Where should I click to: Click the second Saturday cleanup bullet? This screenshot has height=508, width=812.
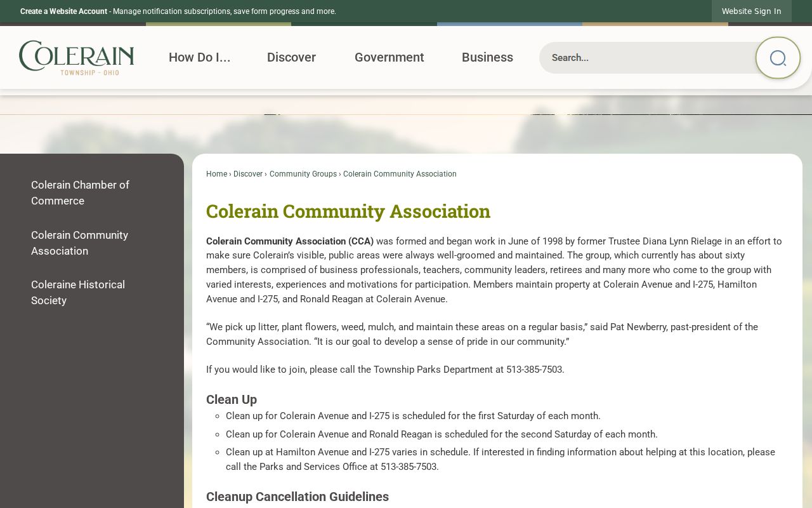442,434
